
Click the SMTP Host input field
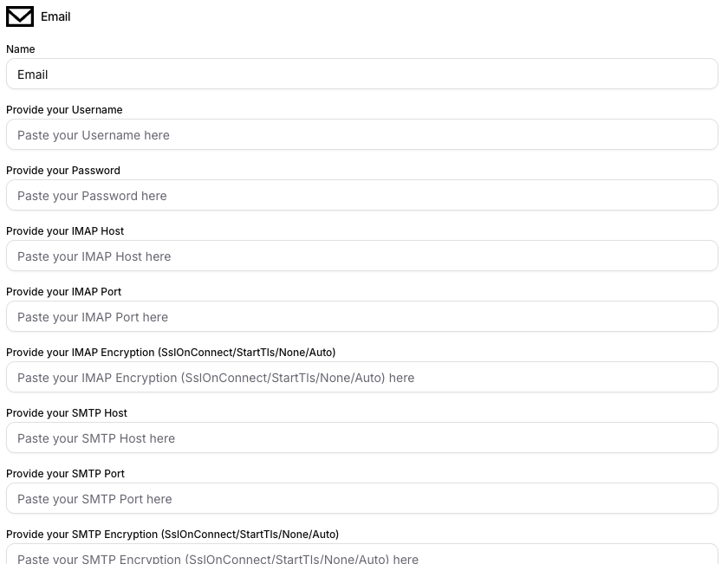tap(361, 438)
